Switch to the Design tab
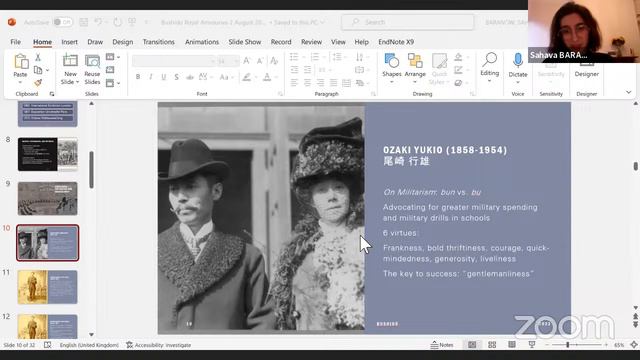 pyautogui.click(x=122, y=42)
